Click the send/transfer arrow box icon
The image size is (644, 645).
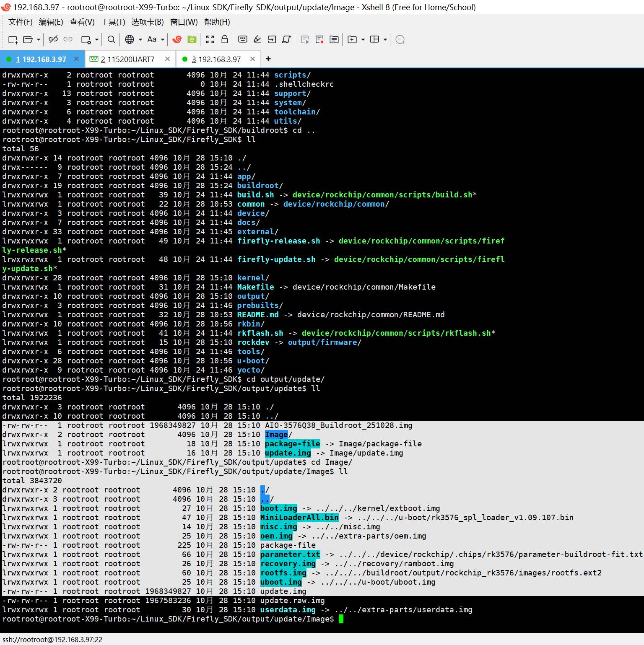click(x=272, y=39)
